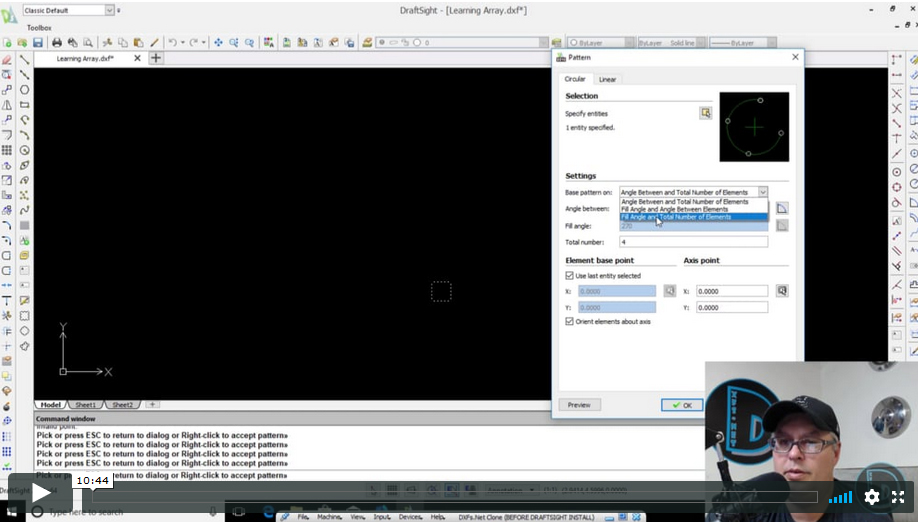Open the ByLayer Solid line style dropdown
This screenshot has width=918, height=522.
[x=700, y=43]
